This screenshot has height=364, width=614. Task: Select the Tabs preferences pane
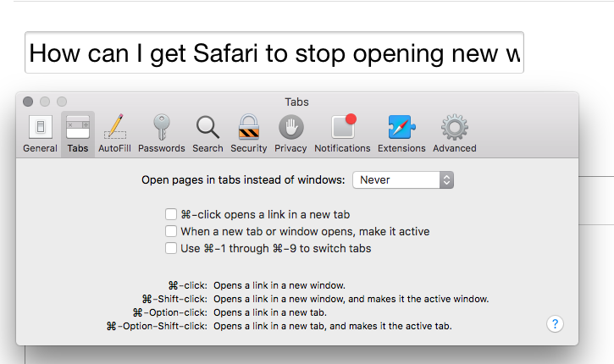pos(78,135)
